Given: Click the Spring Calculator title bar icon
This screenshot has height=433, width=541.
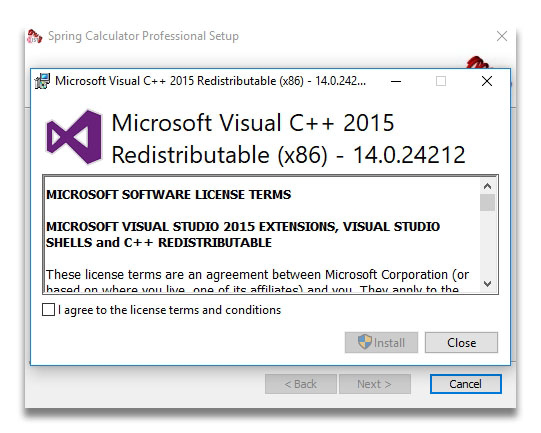Looking at the screenshot, I should (x=35, y=36).
